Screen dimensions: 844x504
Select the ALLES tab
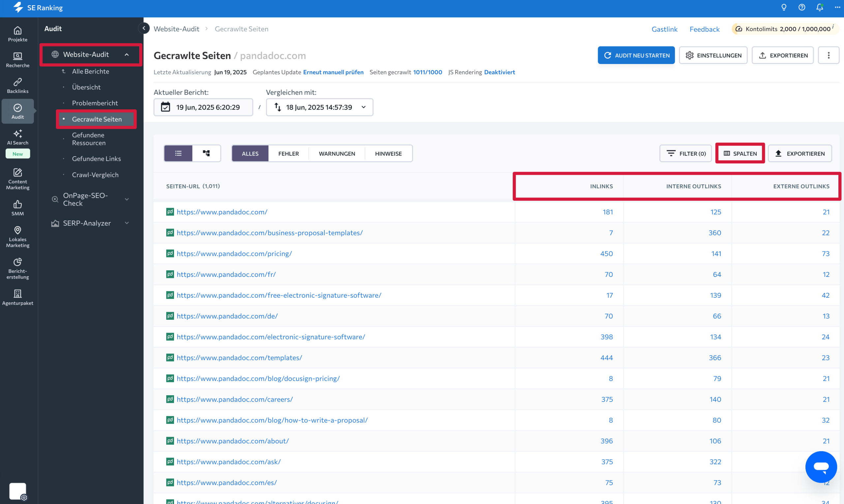(250, 154)
